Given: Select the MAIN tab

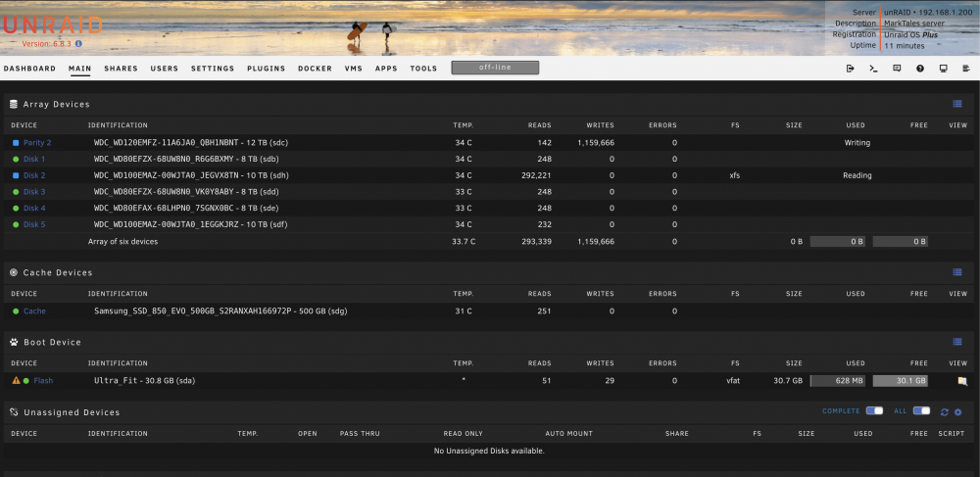Looking at the screenshot, I should (80, 69).
